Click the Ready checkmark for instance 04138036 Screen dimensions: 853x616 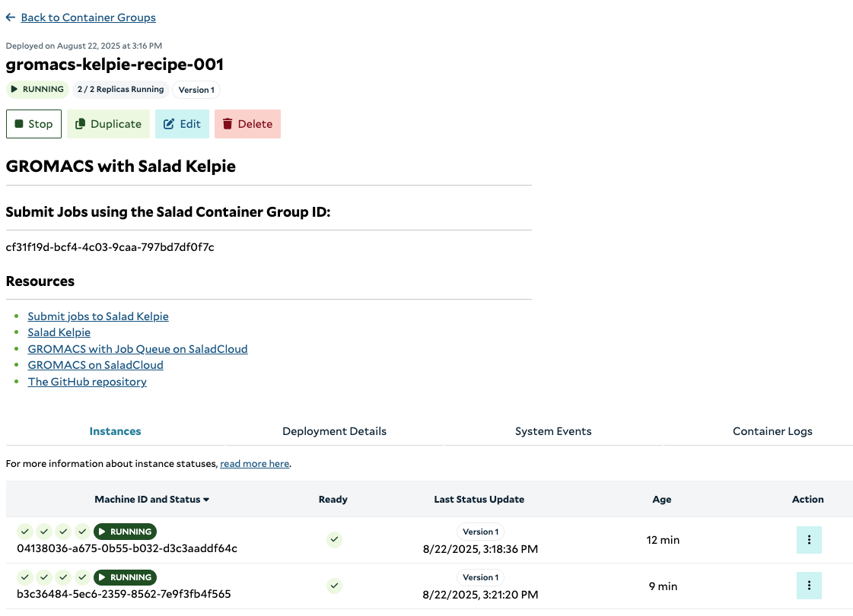[x=335, y=539]
